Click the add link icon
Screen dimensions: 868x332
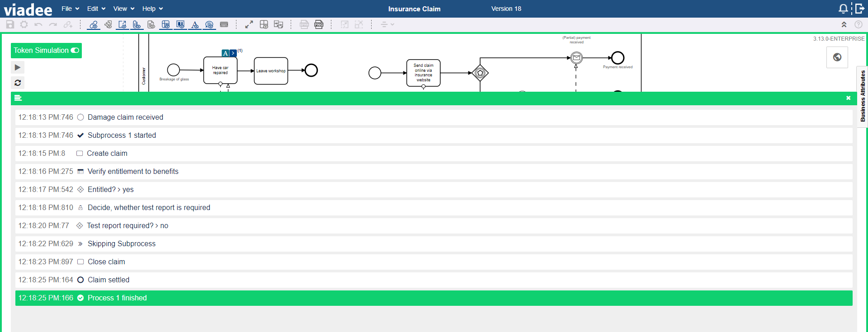click(x=68, y=24)
